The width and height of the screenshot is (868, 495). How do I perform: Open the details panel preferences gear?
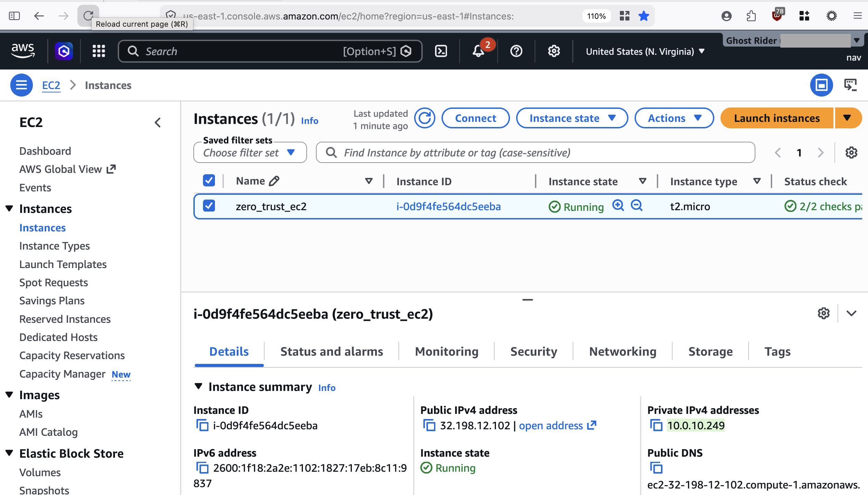click(x=824, y=313)
